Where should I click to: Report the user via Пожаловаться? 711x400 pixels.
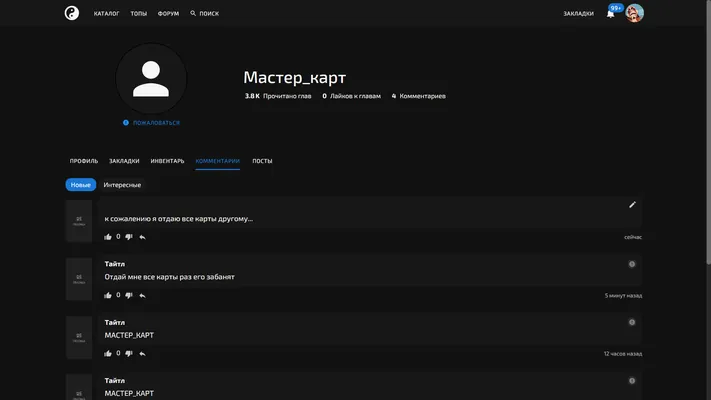tap(151, 122)
